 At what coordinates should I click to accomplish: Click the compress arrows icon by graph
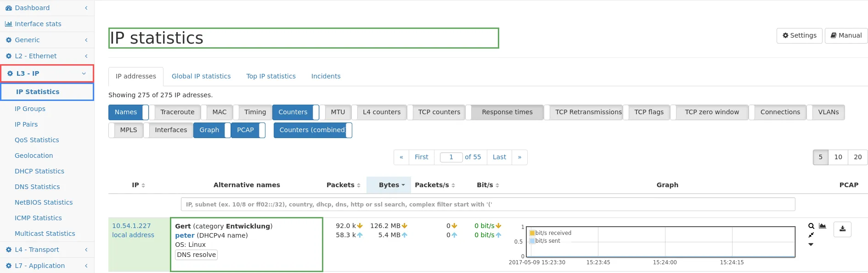[811, 235]
